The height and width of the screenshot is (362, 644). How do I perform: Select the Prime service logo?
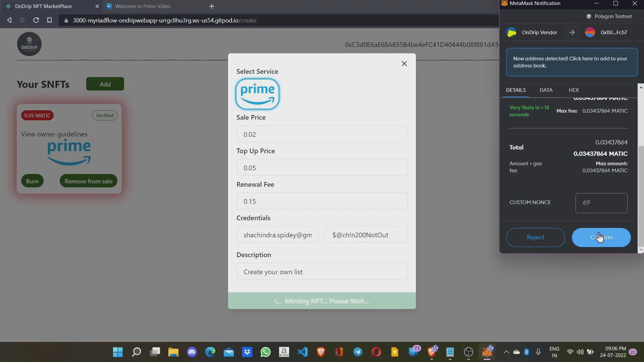(258, 94)
